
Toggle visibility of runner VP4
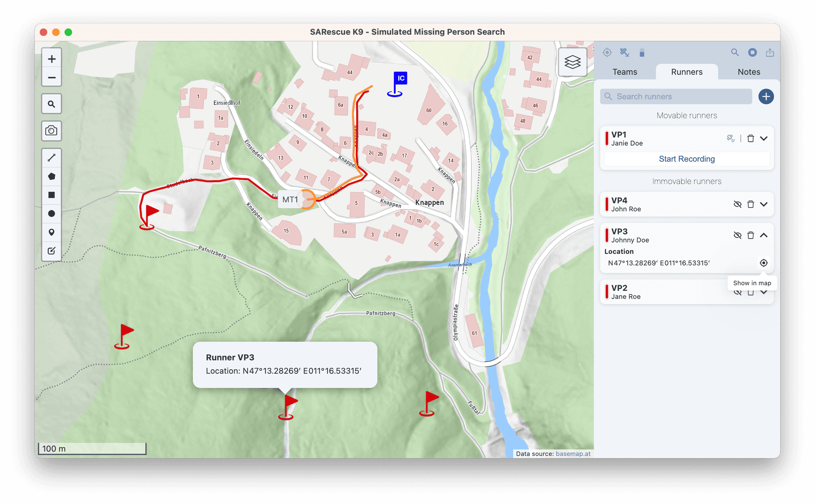(737, 204)
